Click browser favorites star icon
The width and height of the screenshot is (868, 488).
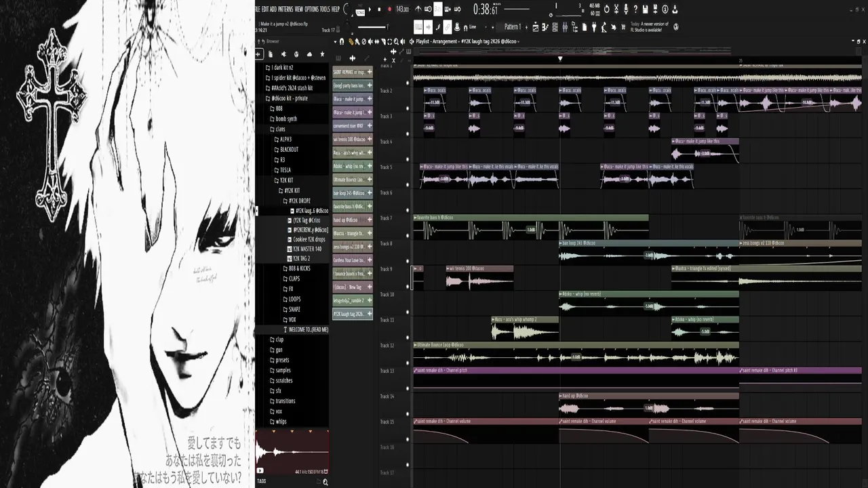pos(322,54)
